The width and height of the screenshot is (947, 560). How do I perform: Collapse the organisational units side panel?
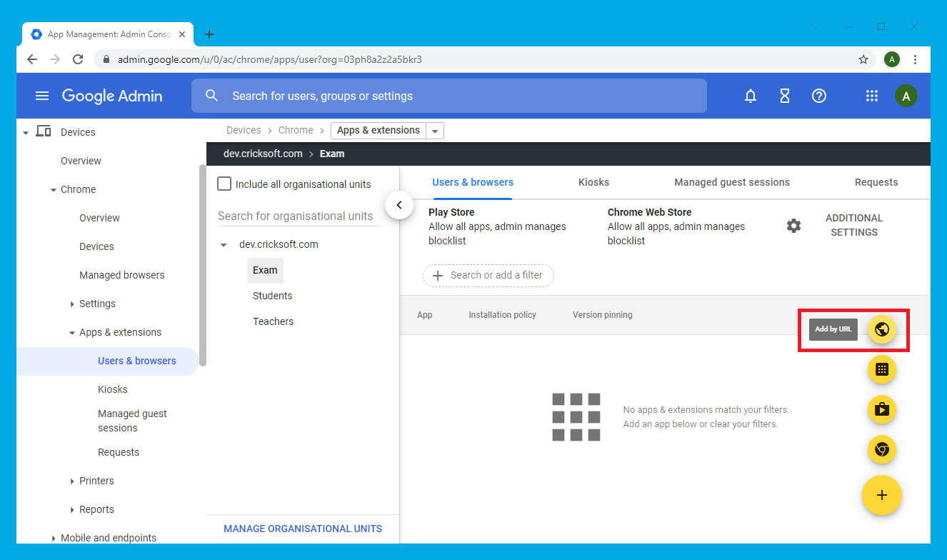tap(399, 205)
